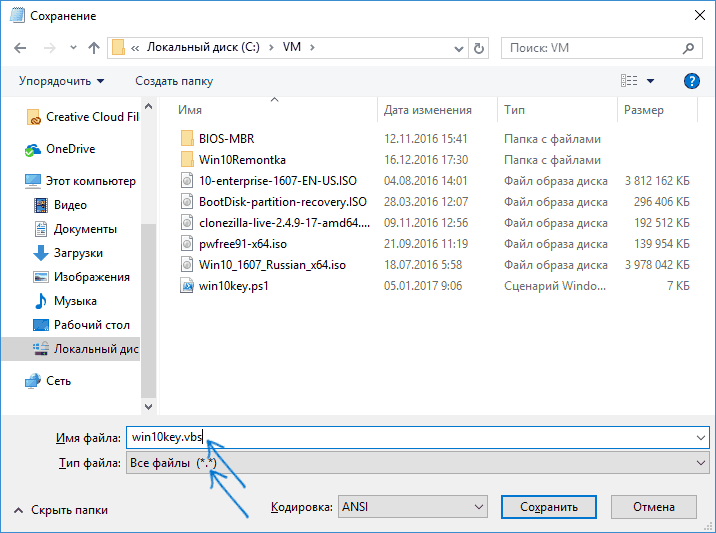Image resolution: width=716 pixels, height=533 pixels.
Task: Select the BIOS-MBR folder icon
Action: point(187,138)
